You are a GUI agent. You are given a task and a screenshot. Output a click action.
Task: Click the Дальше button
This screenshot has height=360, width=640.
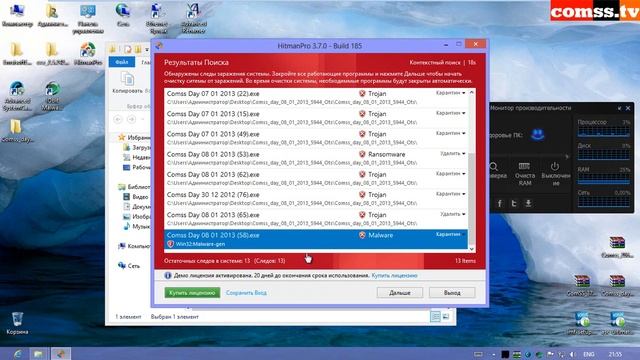coord(400,293)
